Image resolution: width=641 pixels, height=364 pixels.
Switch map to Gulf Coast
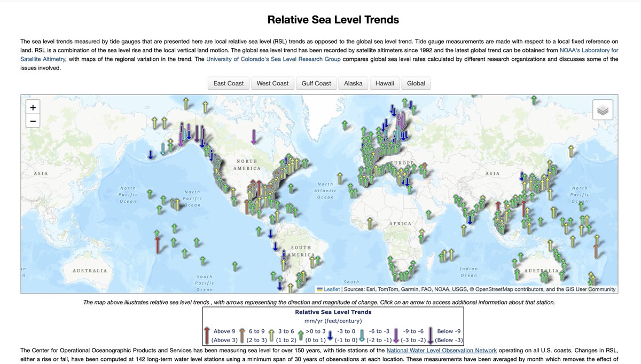[x=316, y=83]
